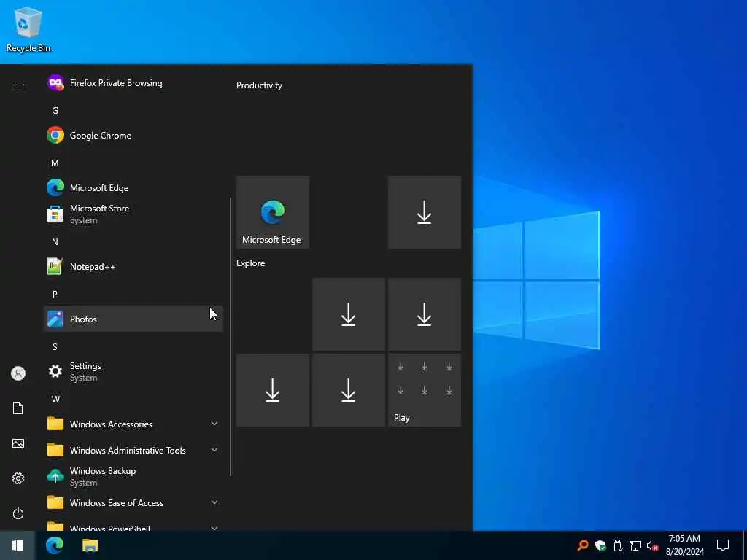
Task: Click the Power button in Start sidebar
Action: point(18,513)
